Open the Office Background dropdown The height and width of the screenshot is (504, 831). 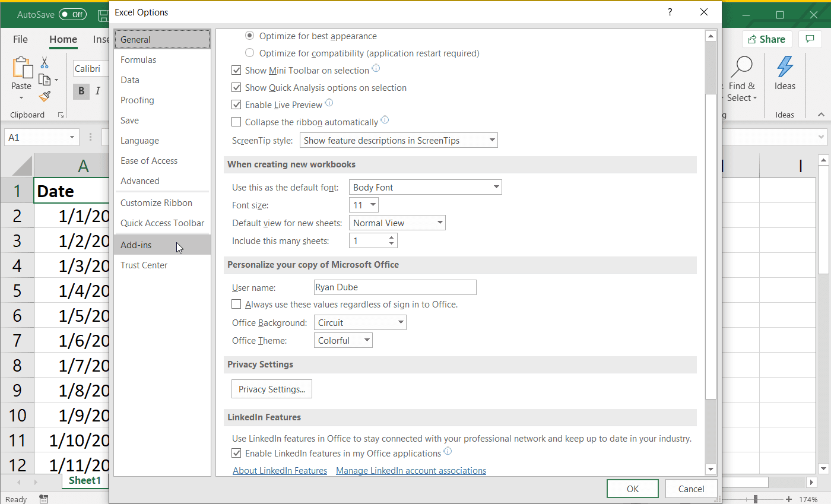[x=360, y=323]
